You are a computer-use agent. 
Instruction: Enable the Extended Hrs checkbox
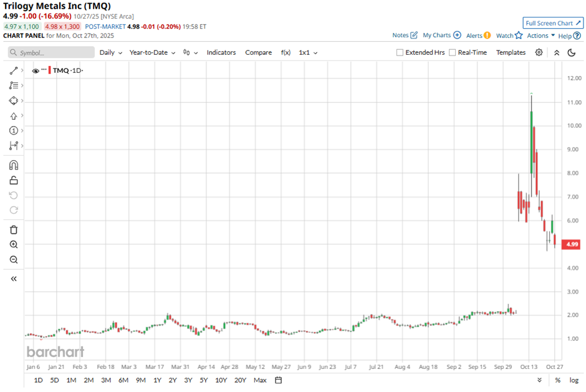(400, 53)
